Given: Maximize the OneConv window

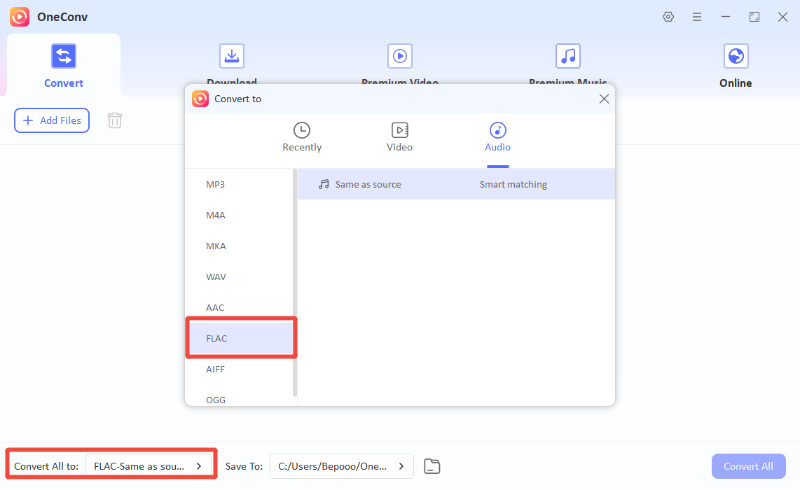Looking at the screenshot, I should (x=754, y=17).
